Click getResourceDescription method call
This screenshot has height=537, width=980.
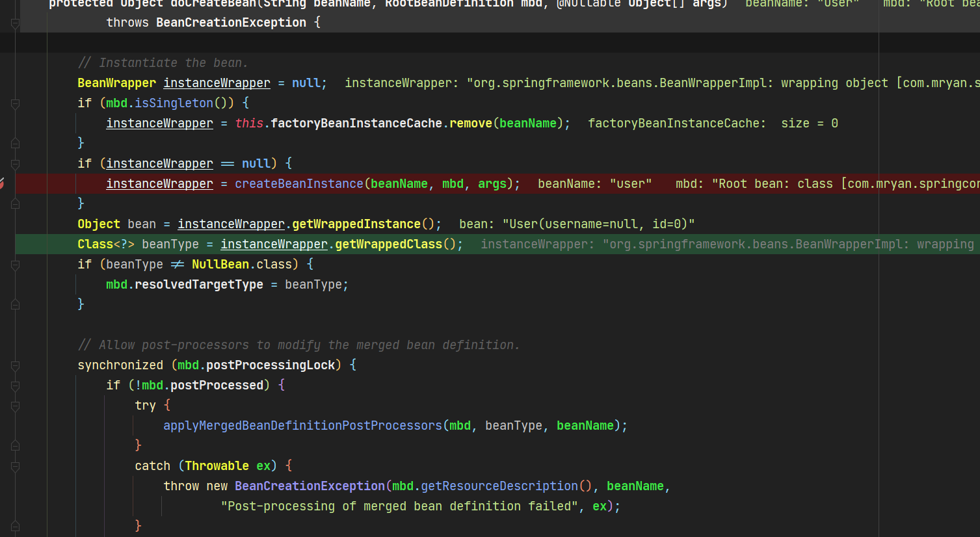coord(499,486)
